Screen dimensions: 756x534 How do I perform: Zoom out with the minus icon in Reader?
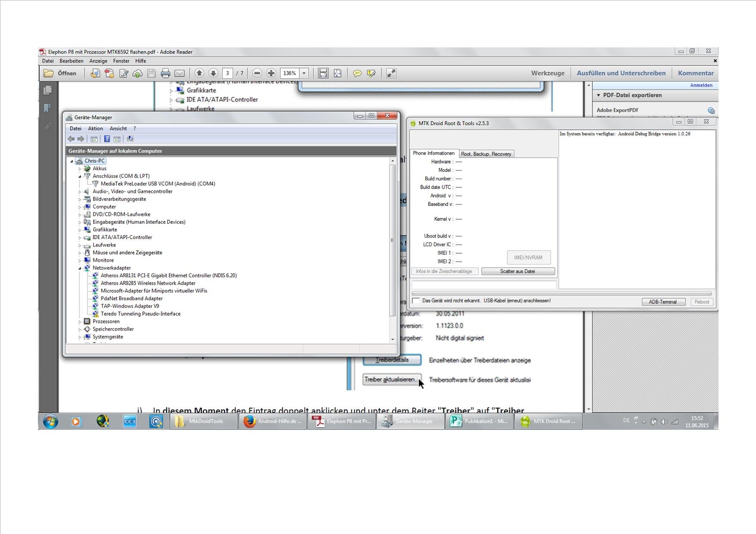[257, 73]
